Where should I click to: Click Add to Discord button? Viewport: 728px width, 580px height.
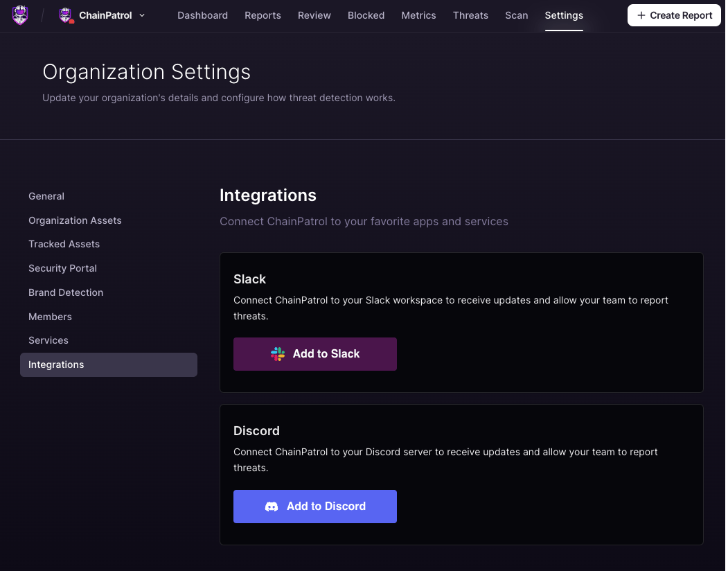pyautogui.click(x=314, y=507)
